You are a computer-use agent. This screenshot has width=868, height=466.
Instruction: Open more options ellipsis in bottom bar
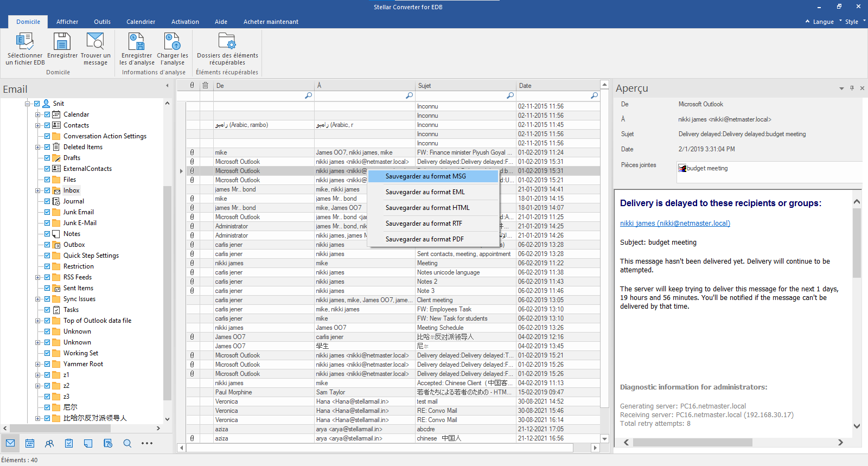click(x=147, y=443)
